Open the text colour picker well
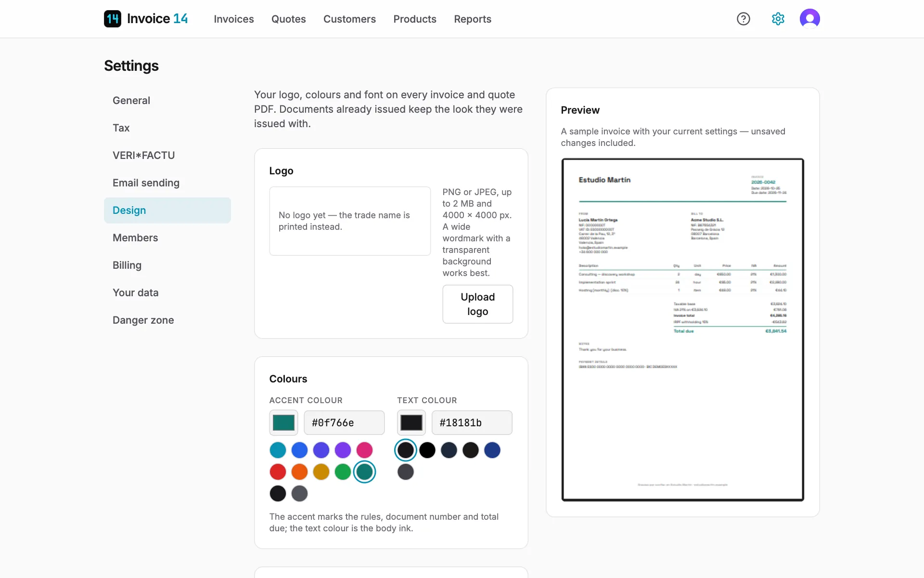Image resolution: width=924 pixels, height=578 pixels. [411, 423]
